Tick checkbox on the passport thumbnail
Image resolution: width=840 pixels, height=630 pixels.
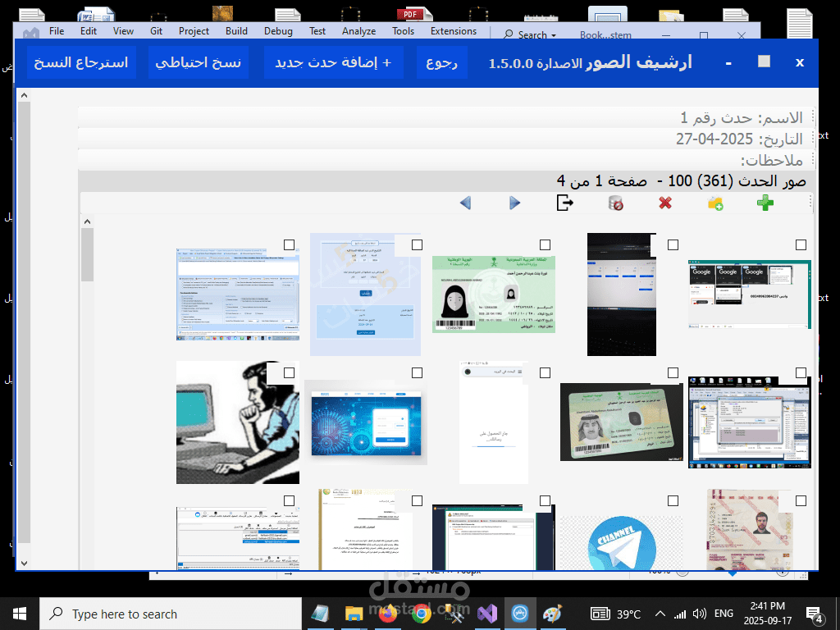pyautogui.click(x=801, y=501)
